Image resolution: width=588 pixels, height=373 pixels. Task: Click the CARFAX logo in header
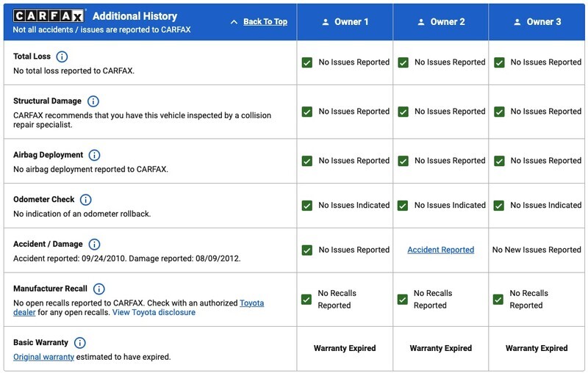tap(49, 15)
